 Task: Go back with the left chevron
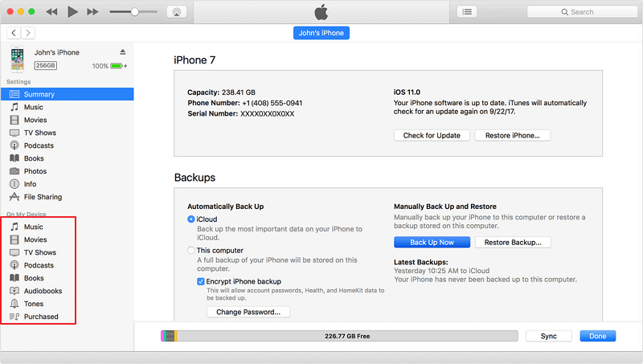point(14,33)
